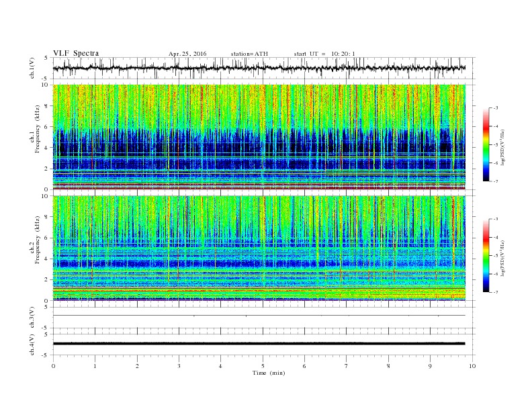Click the "start UT = 10:20: 1" header text
The width and height of the screenshot is (532, 411).
(324, 54)
